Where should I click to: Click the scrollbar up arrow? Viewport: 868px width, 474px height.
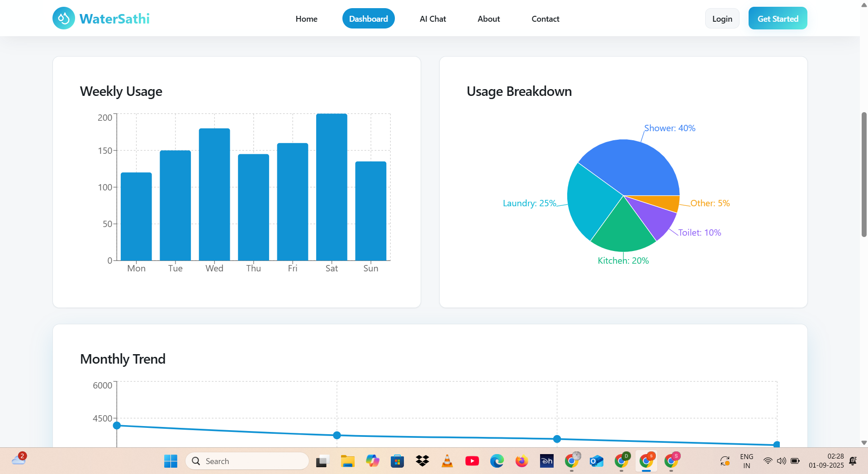coord(864,5)
